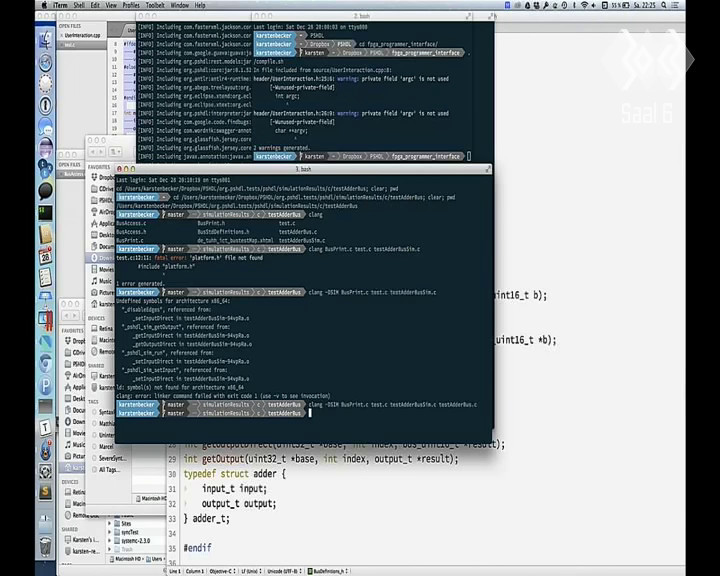720x576 pixels.
Task: Open the Messages chat bubble dock icon
Action: click(x=45, y=127)
